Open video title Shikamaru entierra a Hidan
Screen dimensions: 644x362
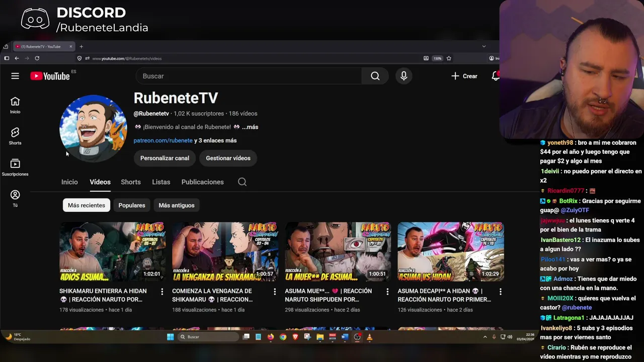[103, 295]
